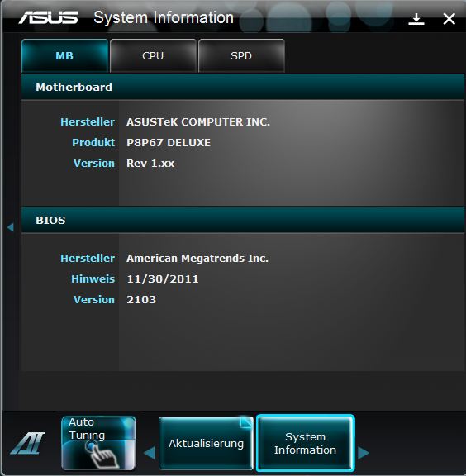466x476 pixels.
Task: Click the ASUS logo
Action: click(48, 17)
